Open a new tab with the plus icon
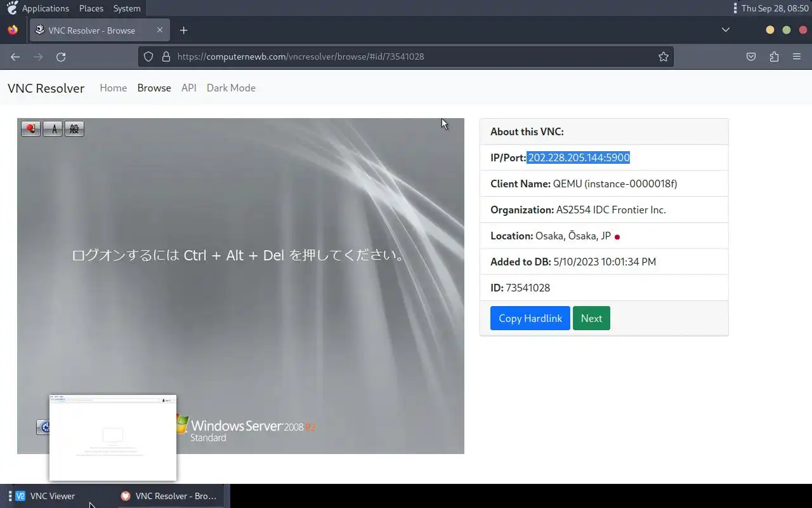Image resolution: width=812 pixels, height=508 pixels. [183, 30]
